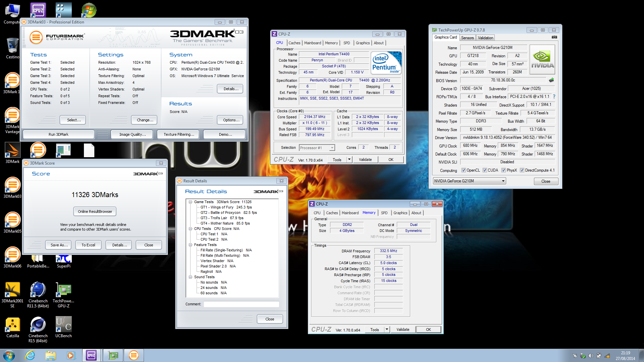Select GT2 - Battle of Proxycon row
This screenshot has height=362, width=644.
click(x=228, y=213)
